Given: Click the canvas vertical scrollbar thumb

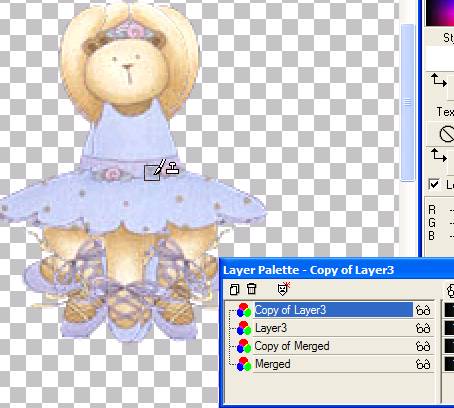Looking at the screenshot, I should pos(407,103).
